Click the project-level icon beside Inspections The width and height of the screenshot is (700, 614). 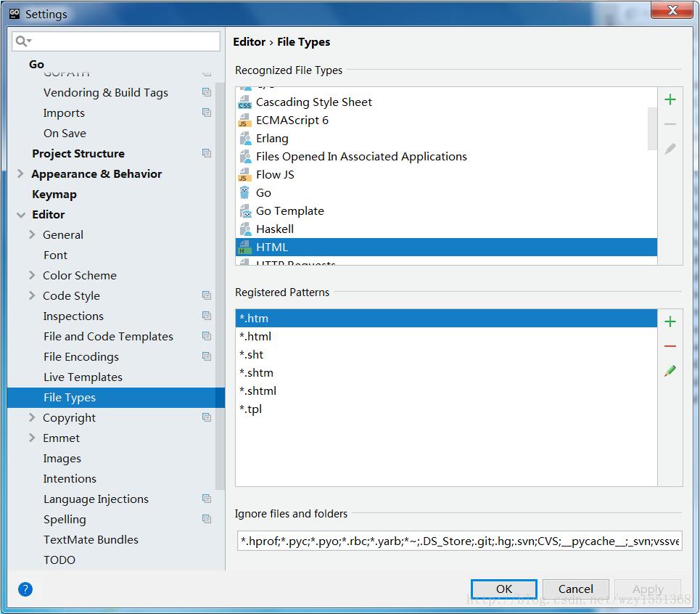pyautogui.click(x=206, y=316)
